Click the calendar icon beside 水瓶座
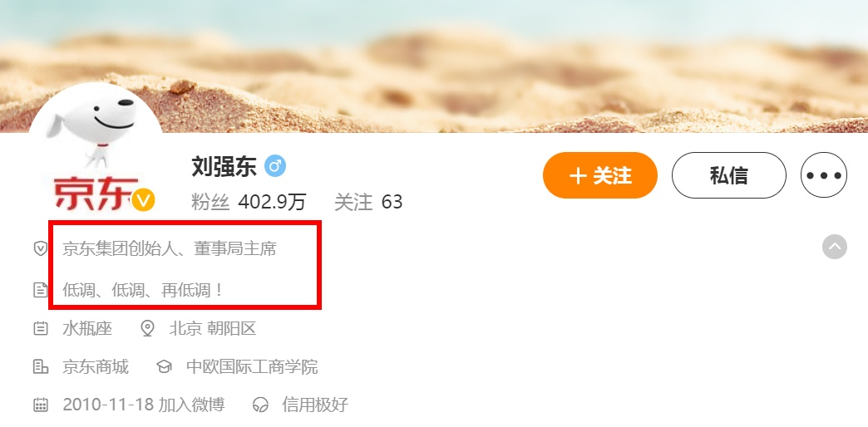This screenshot has width=868, height=427. point(41,328)
